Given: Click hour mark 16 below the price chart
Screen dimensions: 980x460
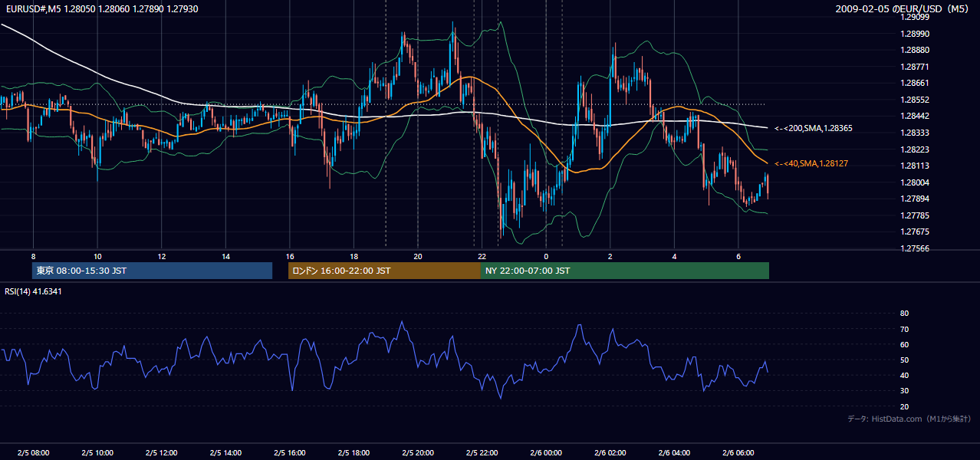Looking at the screenshot, I should point(290,256).
